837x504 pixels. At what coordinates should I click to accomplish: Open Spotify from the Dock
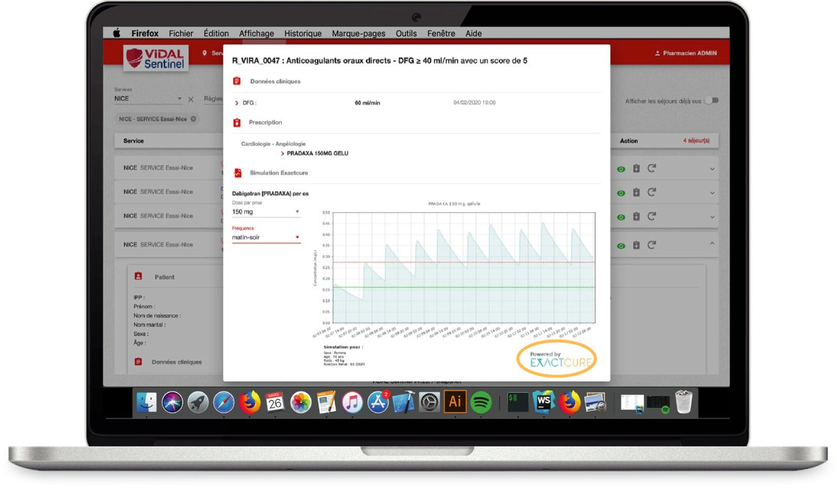click(481, 402)
